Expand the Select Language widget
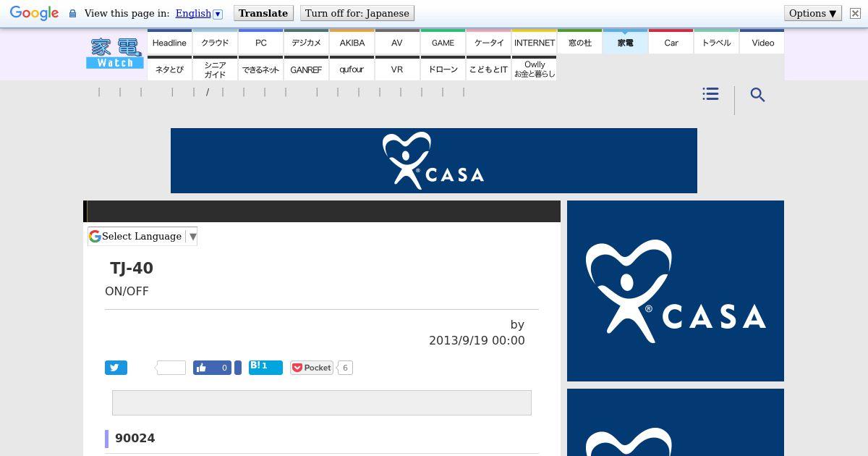Viewport: 868px width, 456px height. coord(142,236)
